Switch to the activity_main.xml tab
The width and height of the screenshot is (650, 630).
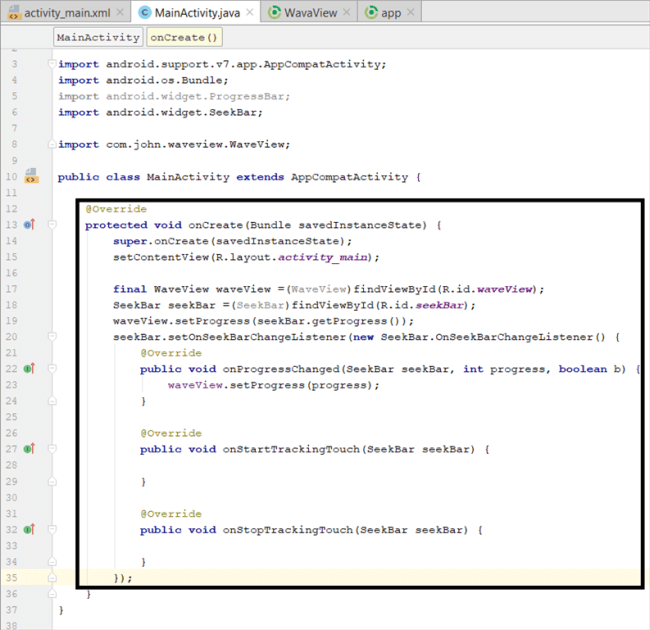click(67, 13)
